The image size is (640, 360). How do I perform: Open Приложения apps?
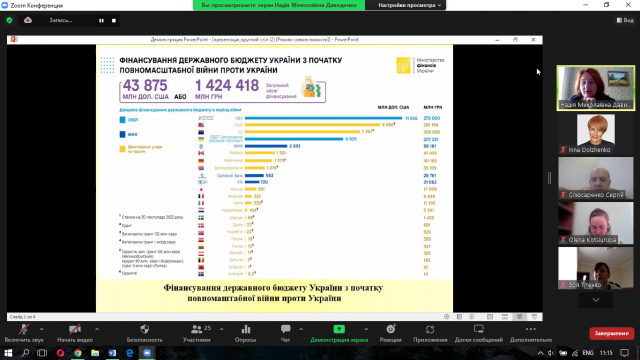pyautogui.click(x=430, y=333)
